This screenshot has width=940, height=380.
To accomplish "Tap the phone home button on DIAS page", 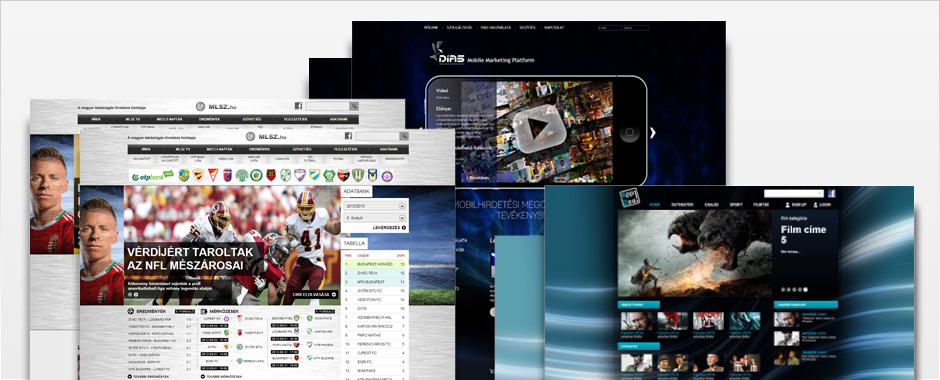I will [x=629, y=132].
